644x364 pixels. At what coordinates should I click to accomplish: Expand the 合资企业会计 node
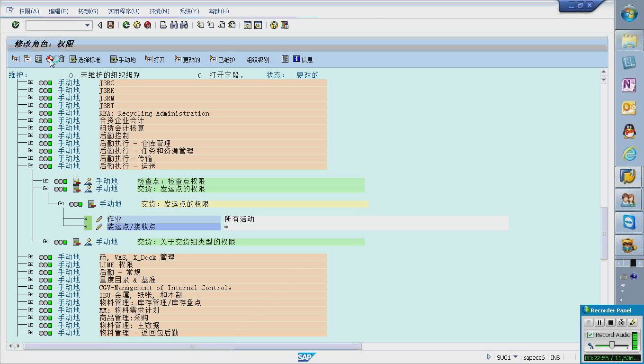click(x=30, y=120)
